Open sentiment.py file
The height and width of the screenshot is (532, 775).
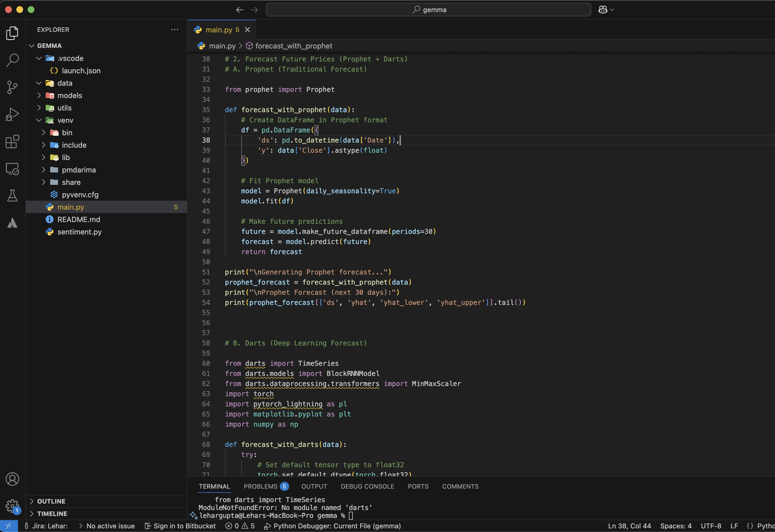coord(106,232)
